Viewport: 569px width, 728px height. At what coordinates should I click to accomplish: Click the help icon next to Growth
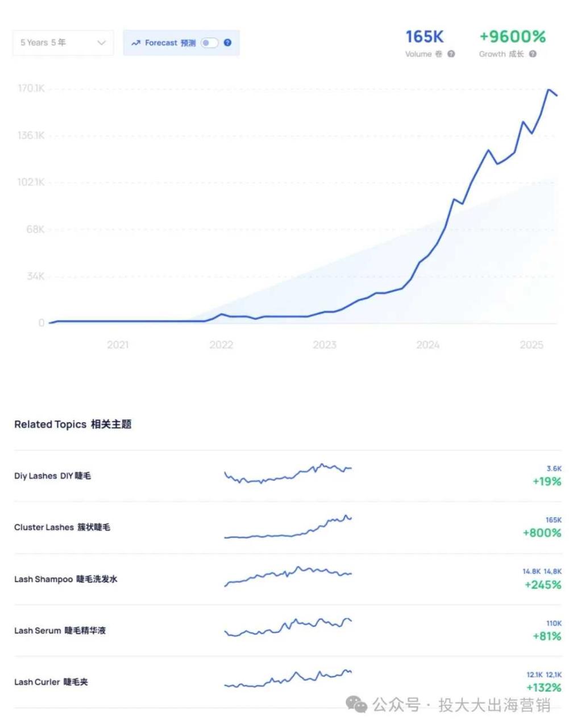[533, 54]
